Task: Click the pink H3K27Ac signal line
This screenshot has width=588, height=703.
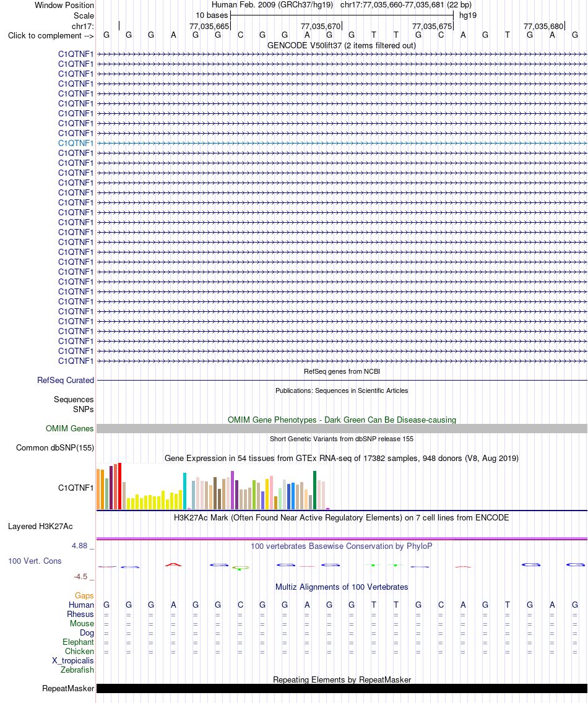Action: [x=342, y=538]
